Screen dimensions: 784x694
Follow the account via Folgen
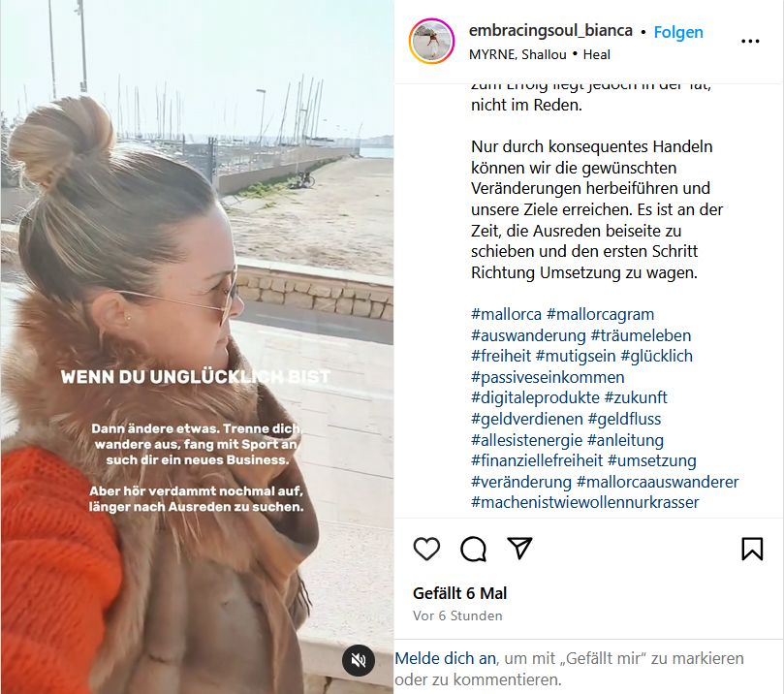pyautogui.click(x=678, y=32)
